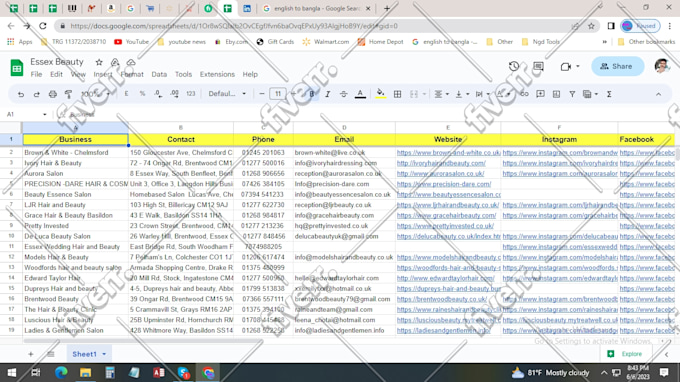Undo the last action in toolbar
The height and width of the screenshot is (382, 680).
(21, 94)
